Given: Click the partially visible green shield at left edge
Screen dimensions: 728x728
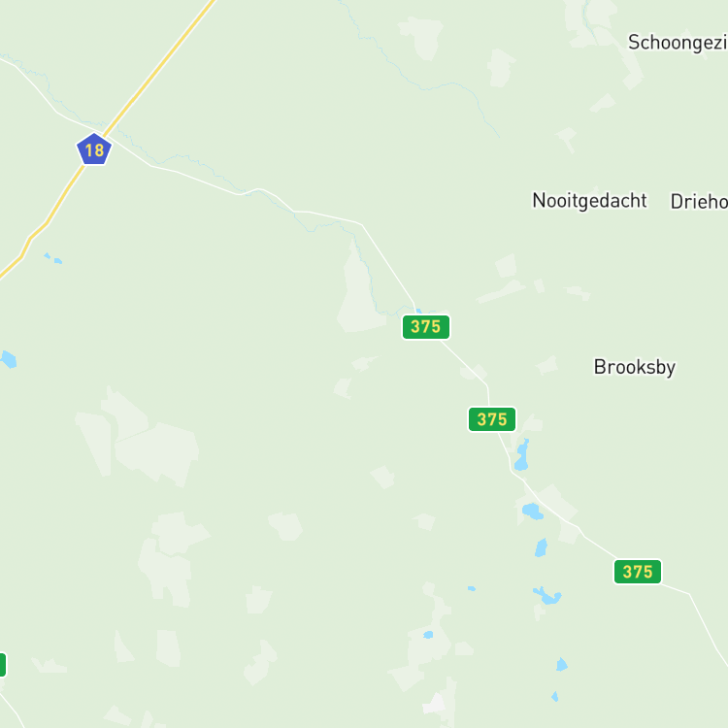Looking at the screenshot, I should tap(2, 665).
